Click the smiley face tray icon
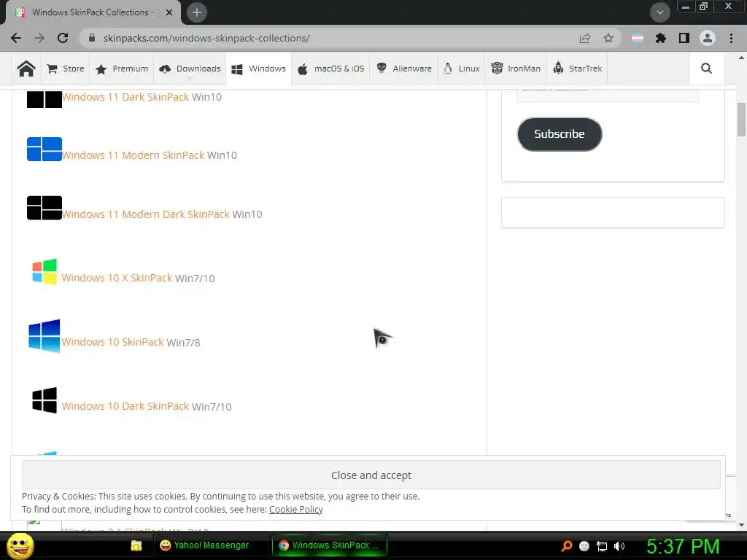Image resolution: width=747 pixels, height=560 pixels. click(x=584, y=546)
